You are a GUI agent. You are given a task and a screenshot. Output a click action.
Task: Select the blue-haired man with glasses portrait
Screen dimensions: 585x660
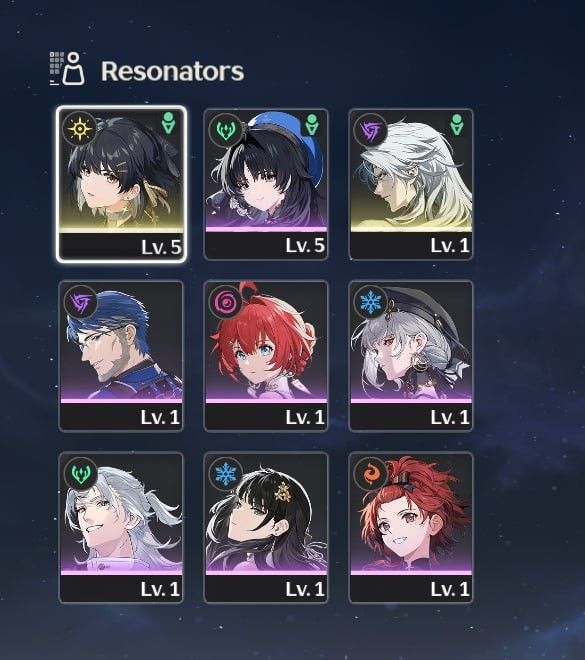(121, 356)
